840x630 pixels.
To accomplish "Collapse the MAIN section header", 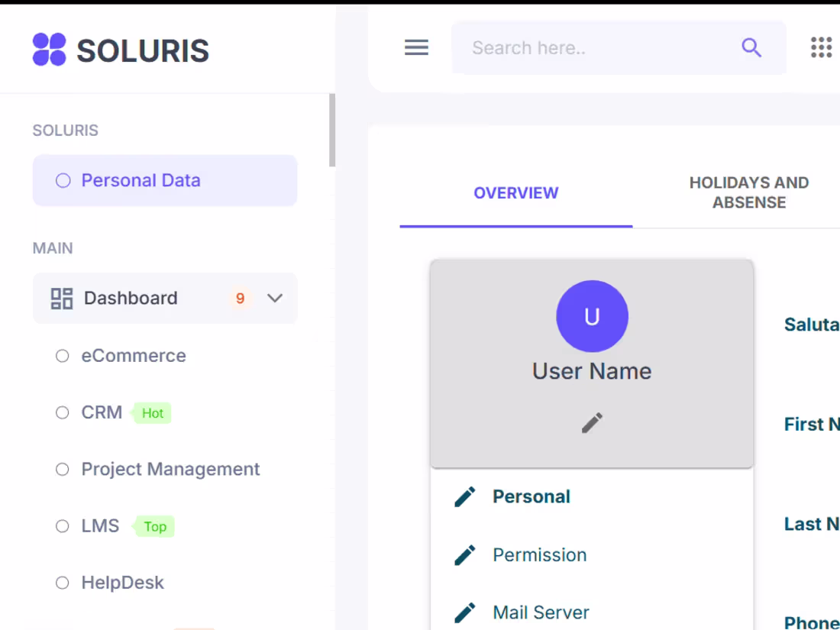I will click(x=52, y=248).
